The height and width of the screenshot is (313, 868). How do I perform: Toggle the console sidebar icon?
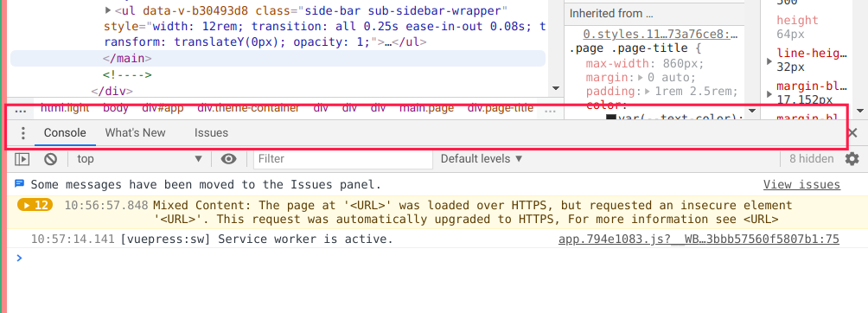tap(22, 159)
